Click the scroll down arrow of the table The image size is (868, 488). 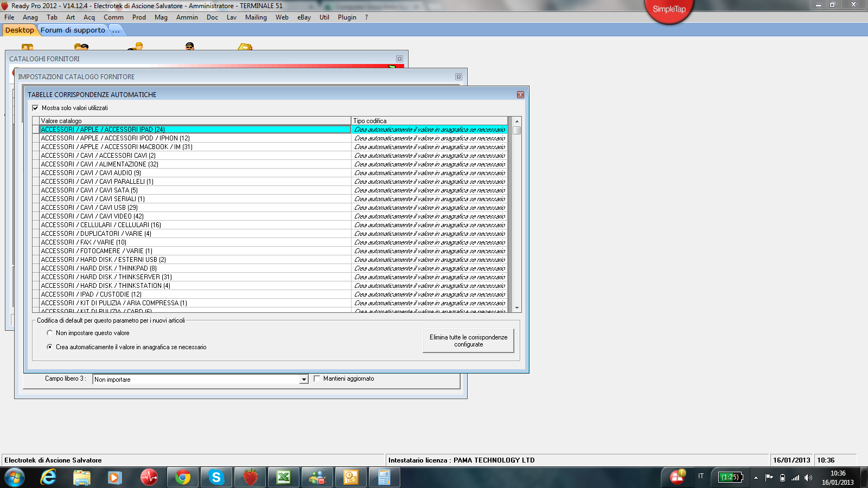point(517,308)
